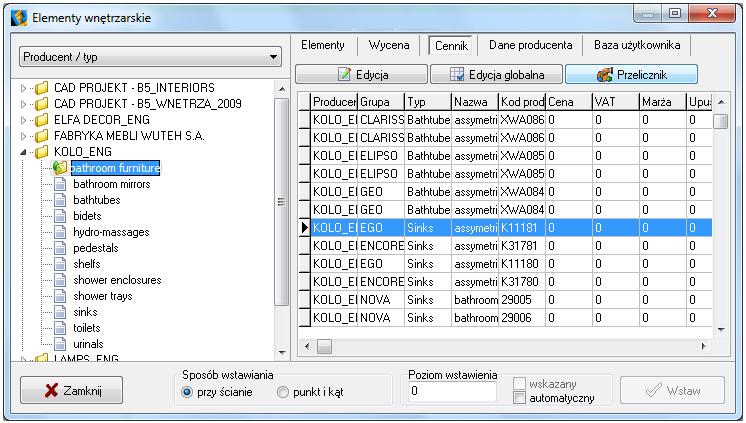Click the folder icon of FABRYKA MEBLI WUTEH S.A.
This screenshot has width=746, height=423.
point(42,136)
